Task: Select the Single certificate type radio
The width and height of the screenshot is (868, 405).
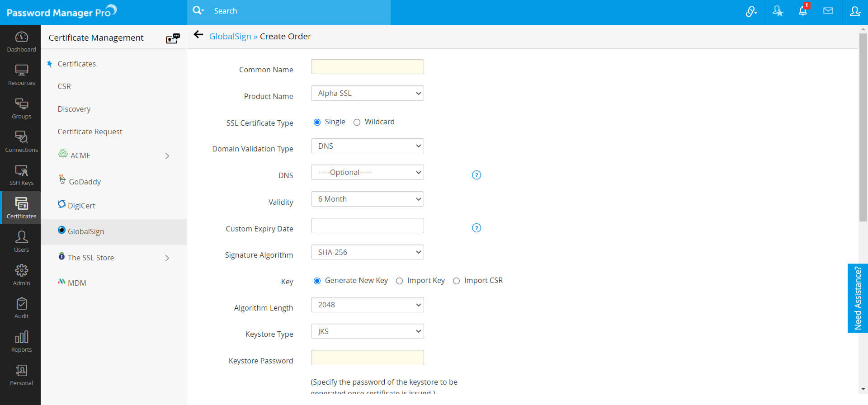Action: pyautogui.click(x=317, y=122)
